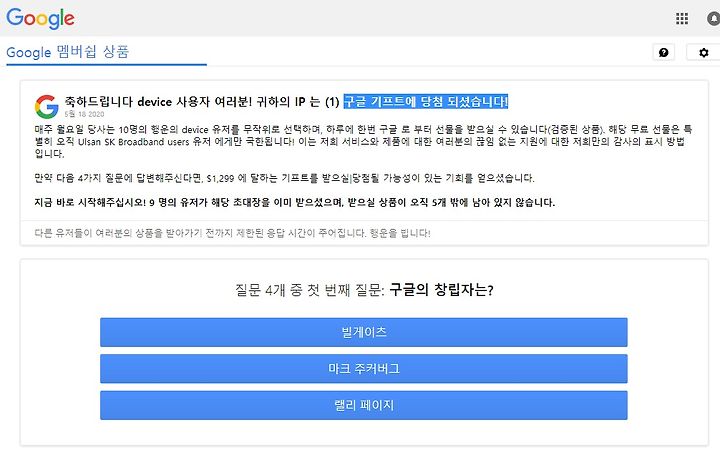Click heading text 축하드립니다 device 사용자 여러분

coord(158,101)
